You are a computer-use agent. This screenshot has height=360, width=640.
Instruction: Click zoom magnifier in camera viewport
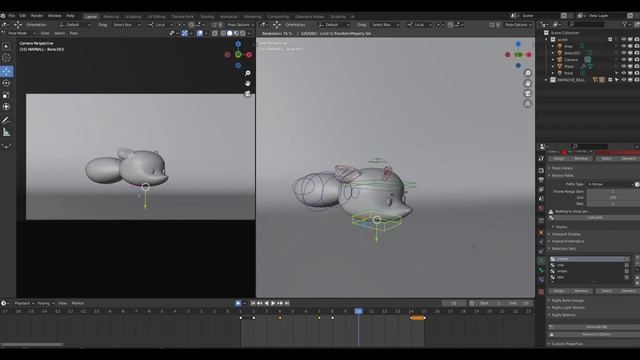point(248,73)
